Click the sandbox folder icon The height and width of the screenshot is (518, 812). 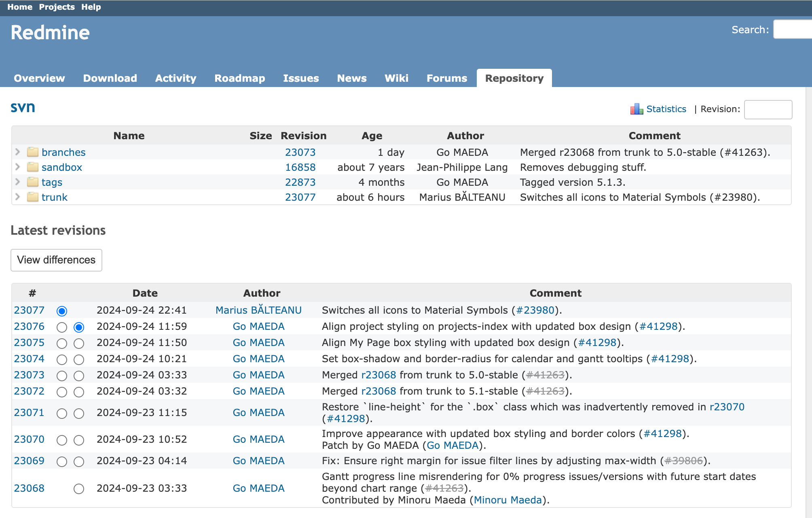pyautogui.click(x=33, y=167)
